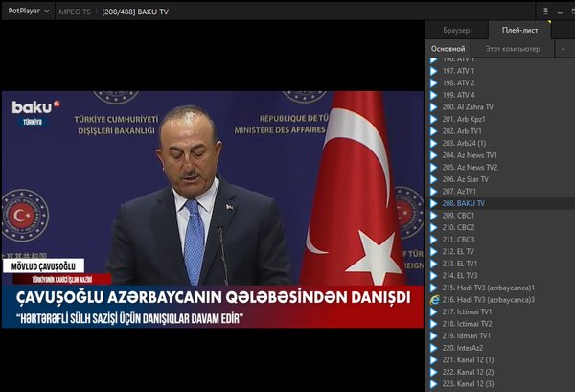Click the play icon beside Al Zahra TV
This screenshot has width=575, height=392.
coord(433,107)
